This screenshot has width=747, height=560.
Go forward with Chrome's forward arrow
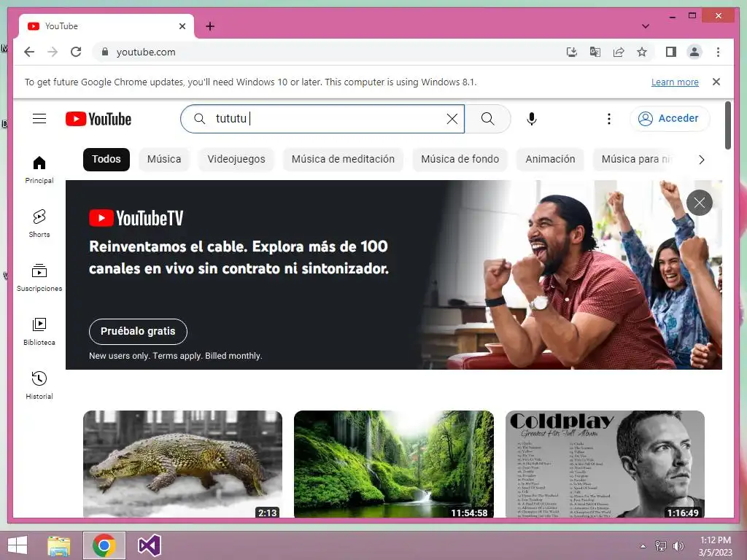pyautogui.click(x=53, y=52)
